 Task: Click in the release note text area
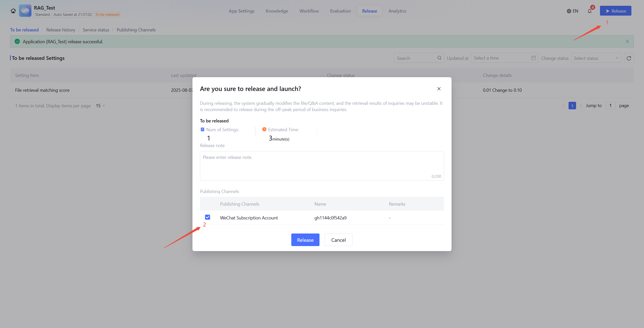[x=321, y=165]
